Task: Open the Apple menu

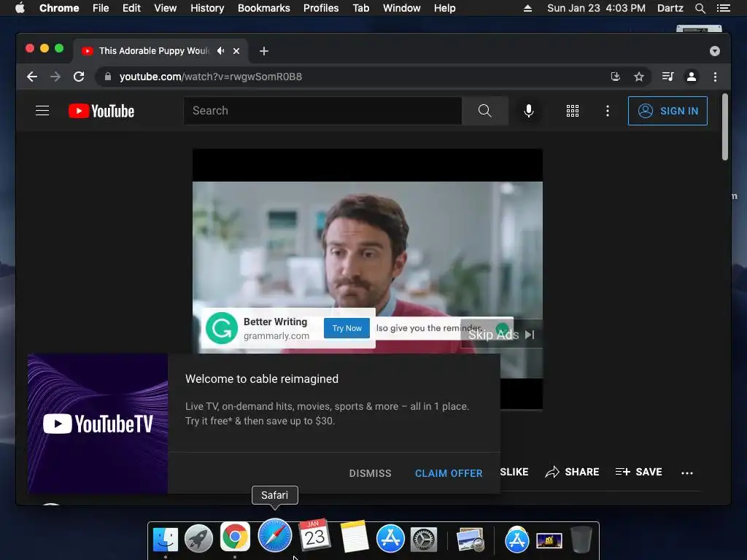Action: (x=20, y=8)
